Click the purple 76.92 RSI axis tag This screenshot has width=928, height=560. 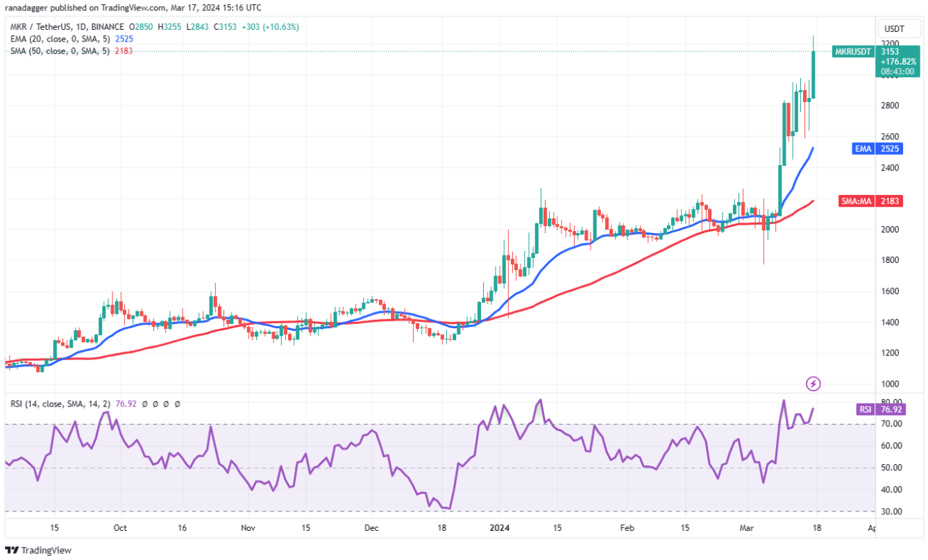[x=889, y=410]
